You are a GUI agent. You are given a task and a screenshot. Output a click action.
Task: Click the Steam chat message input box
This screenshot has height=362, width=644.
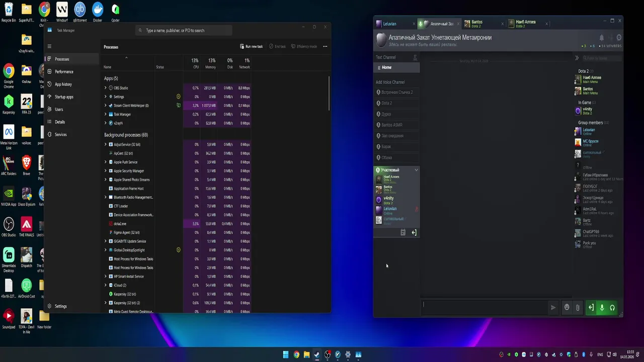tap(484, 307)
